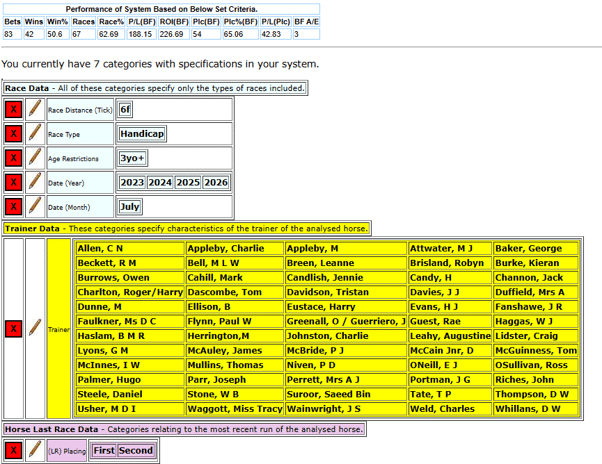The height and width of the screenshot is (464, 602).
Task: Click the Horse Last Race Data header
Action: tap(184, 429)
